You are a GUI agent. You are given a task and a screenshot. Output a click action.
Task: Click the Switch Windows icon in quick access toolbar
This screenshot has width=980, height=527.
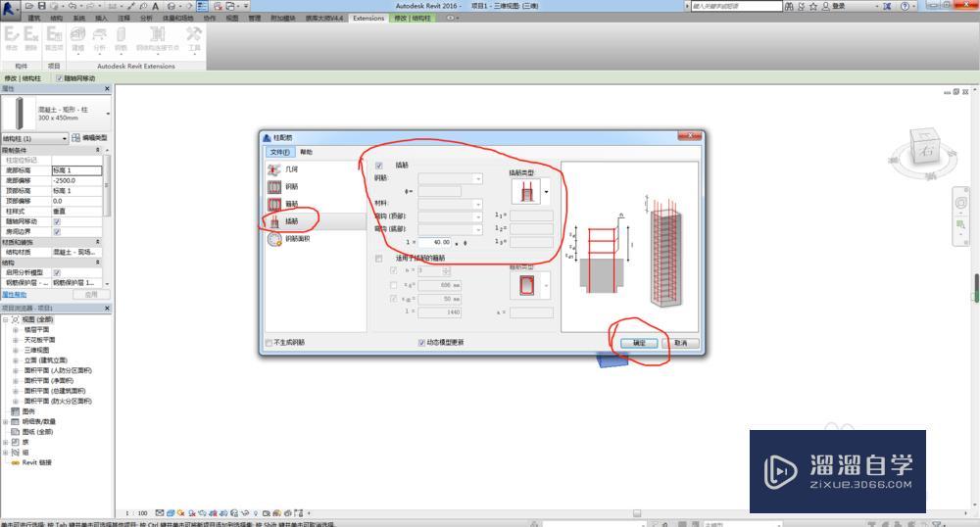(x=230, y=6)
